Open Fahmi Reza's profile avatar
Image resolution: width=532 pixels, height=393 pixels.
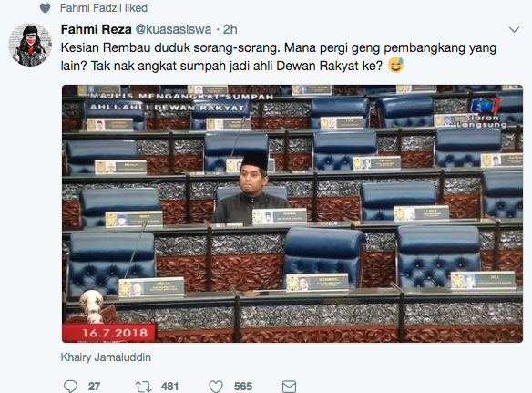pyautogui.click(x=31, y=45)
